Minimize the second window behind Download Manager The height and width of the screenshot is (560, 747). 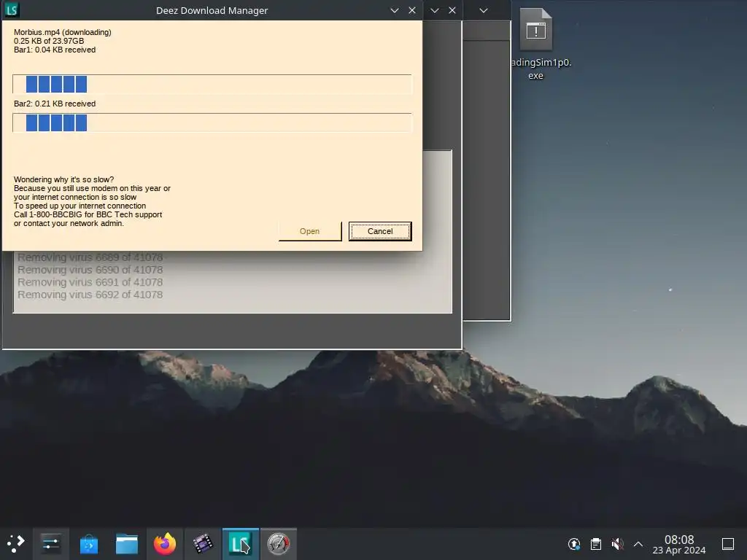[435, 10]
